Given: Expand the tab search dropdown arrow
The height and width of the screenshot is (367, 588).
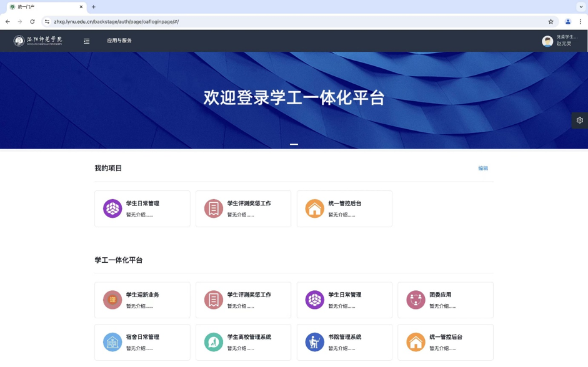Looking at the screenshot, I should 581,7.
